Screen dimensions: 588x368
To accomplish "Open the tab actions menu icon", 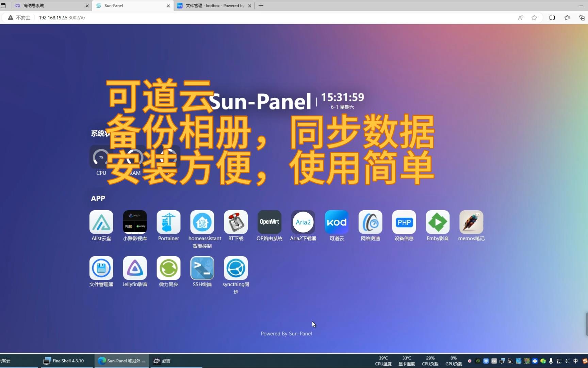I will [x=3, y=6].
